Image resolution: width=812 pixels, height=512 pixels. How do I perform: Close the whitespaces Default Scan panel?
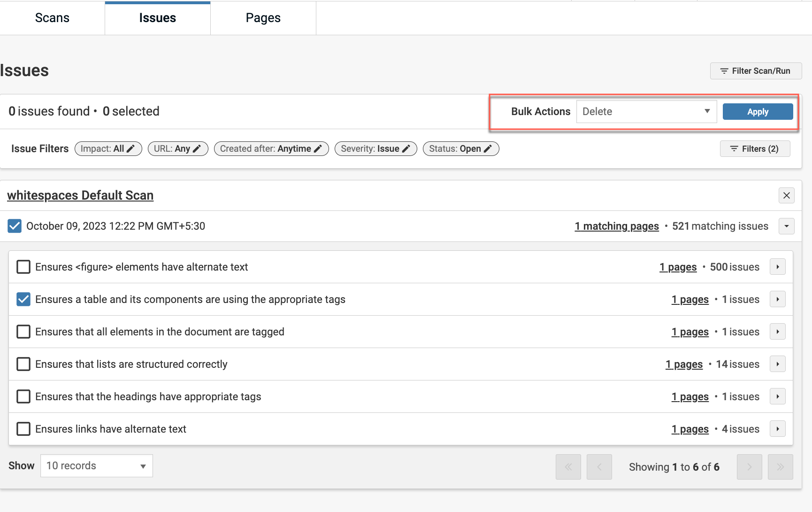pyautogui.click(x=786, y=195)
